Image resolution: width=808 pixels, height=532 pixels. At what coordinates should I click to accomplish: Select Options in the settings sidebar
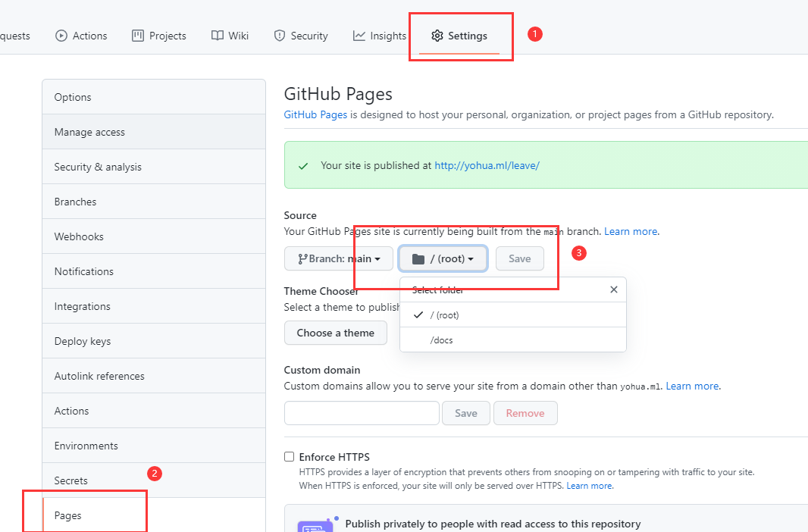pyautogui.click(x=154, y=97)
